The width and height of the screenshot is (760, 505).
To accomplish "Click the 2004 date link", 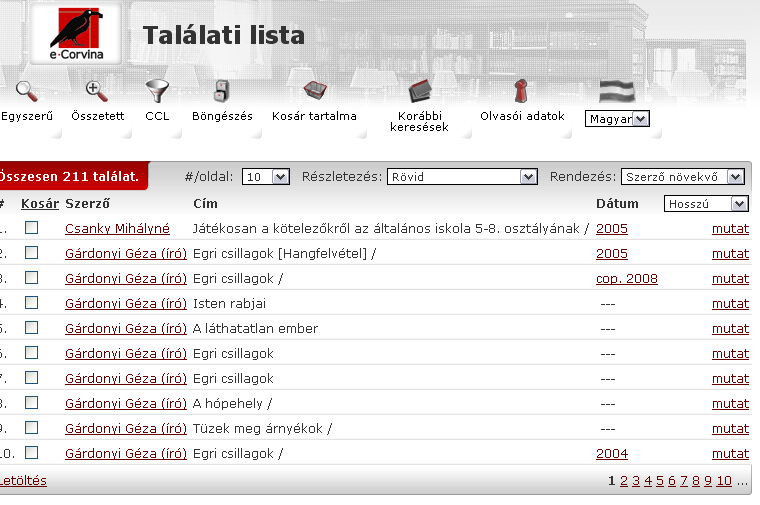I will 612,454.
